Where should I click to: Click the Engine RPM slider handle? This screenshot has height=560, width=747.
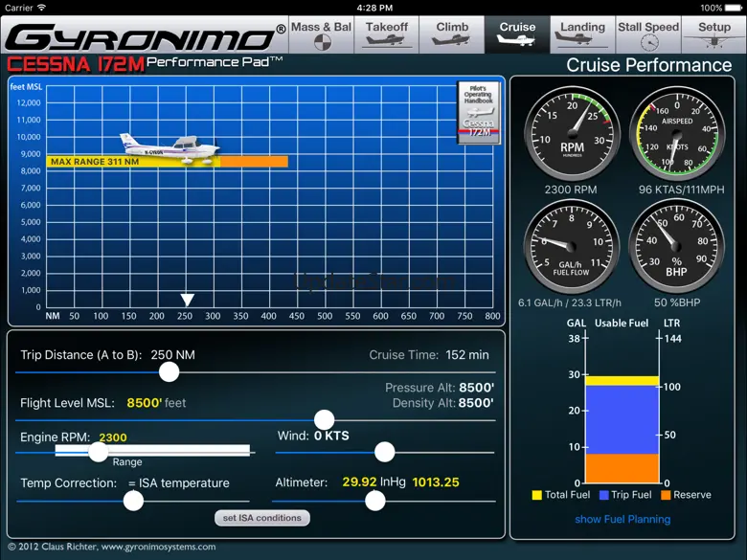point(98,452)
